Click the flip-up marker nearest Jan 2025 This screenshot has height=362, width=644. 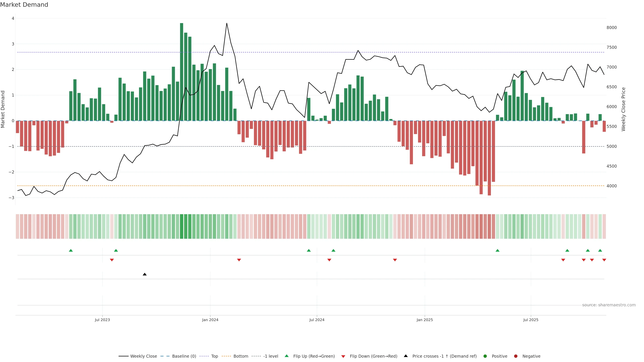point(497,250)
